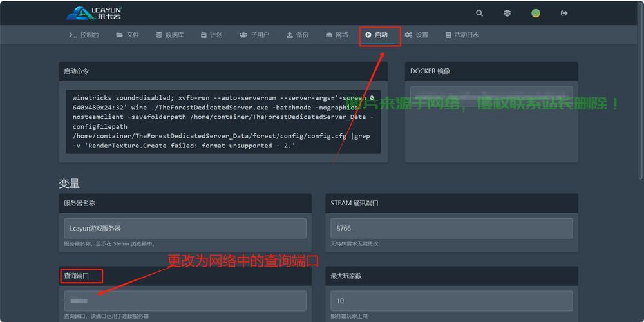The width and height of the screenshot is (644, 322).
Task: Open the 设置 settings tab
Action: pyautogui.click(x=417, y=35)
